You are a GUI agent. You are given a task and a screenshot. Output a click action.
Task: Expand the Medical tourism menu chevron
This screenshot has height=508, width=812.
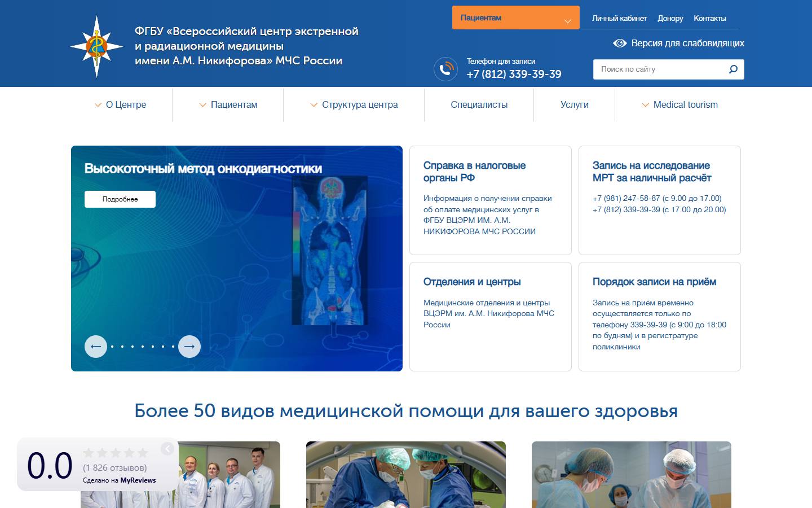point(646,105)
